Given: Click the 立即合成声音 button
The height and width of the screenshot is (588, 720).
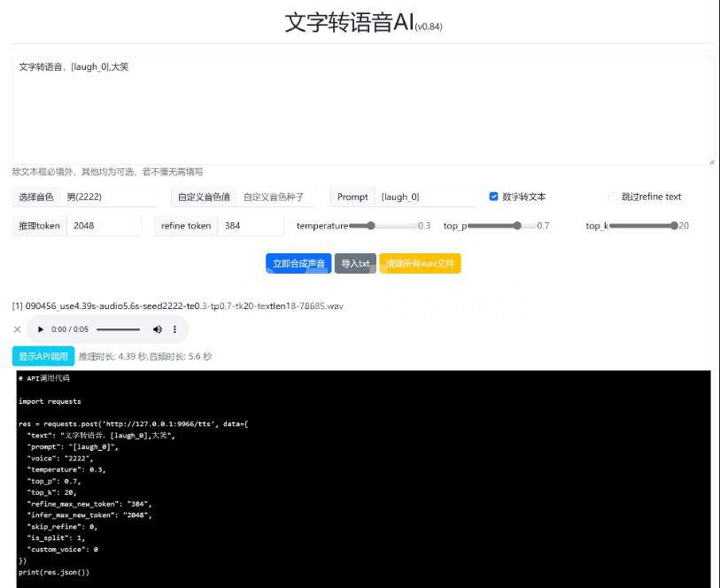Looking at the screenshot, I should pyautogui.click(x=298, y=264).
